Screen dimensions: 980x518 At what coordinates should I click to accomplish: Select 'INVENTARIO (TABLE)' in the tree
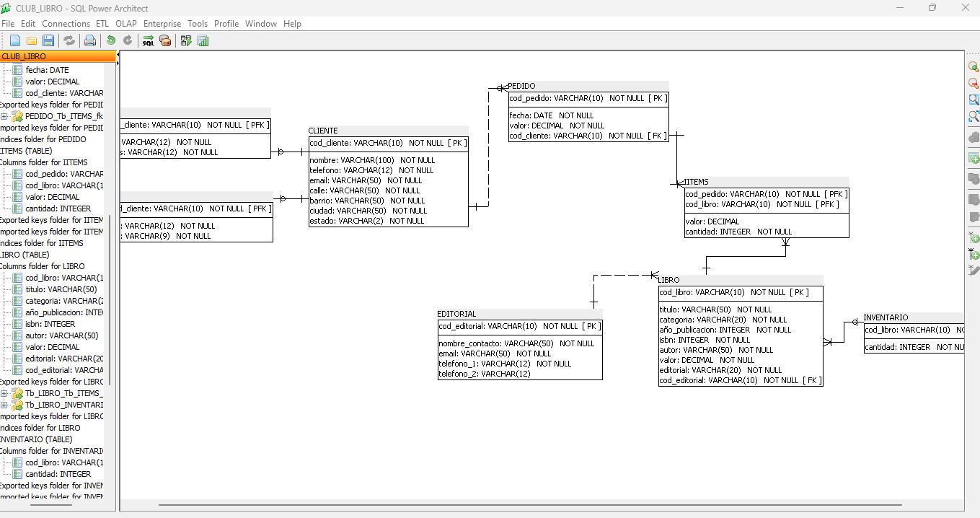[x=36, y=439]
